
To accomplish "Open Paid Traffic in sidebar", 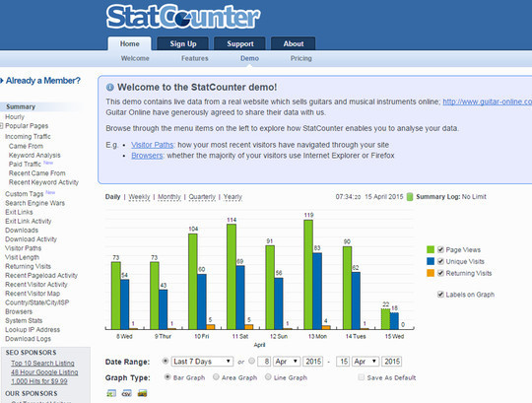I will pyautogui.click(x=25, y=165).
